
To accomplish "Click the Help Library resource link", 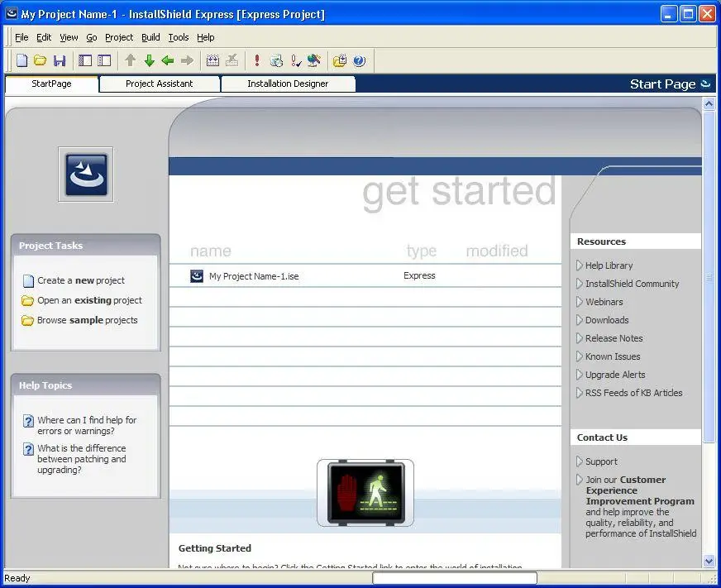I will click(x=609, y=265).
